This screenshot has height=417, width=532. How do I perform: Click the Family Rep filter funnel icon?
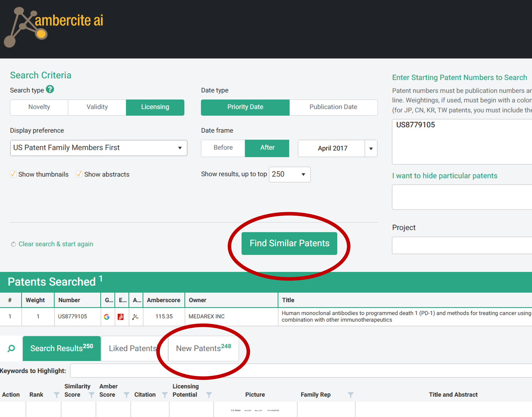click(350, 395)
